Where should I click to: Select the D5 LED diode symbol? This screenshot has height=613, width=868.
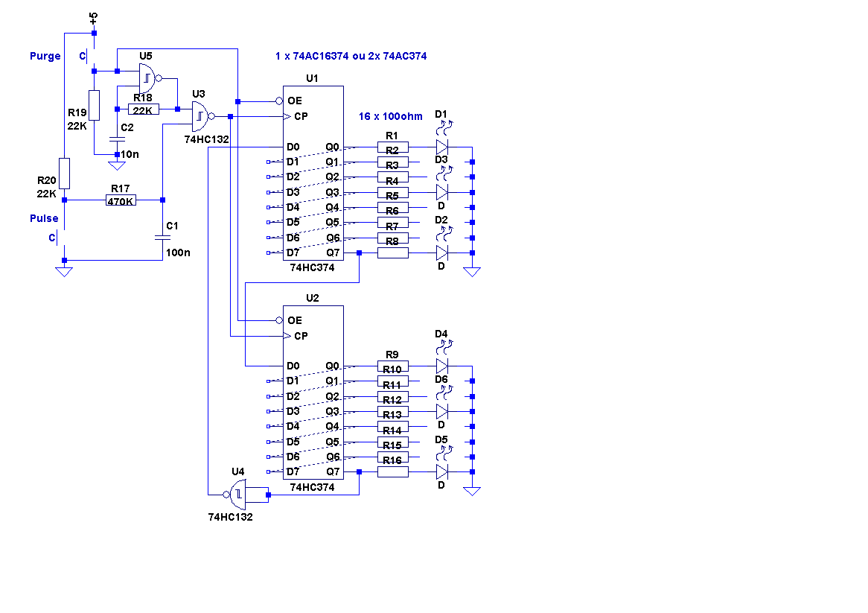pos(442,471)
